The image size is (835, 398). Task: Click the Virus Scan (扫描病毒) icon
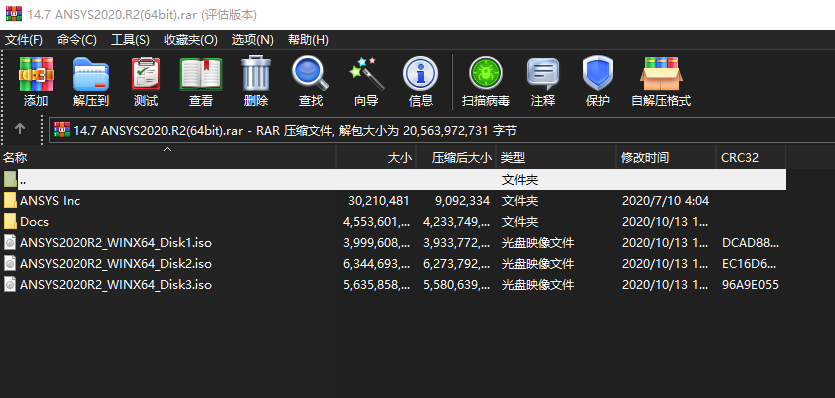tap(486, 74)
